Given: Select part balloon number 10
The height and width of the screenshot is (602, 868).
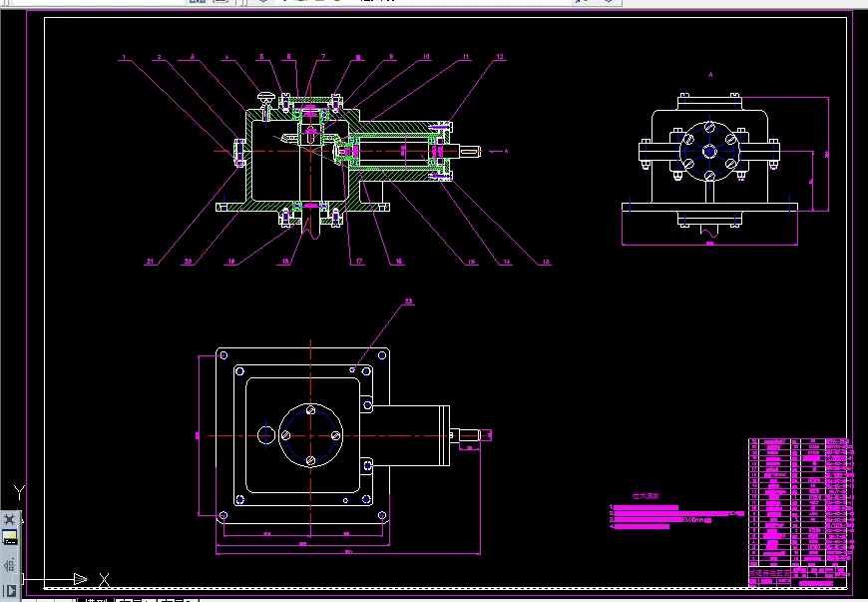Looking at the screenshot, I should (x=426, y=57).
